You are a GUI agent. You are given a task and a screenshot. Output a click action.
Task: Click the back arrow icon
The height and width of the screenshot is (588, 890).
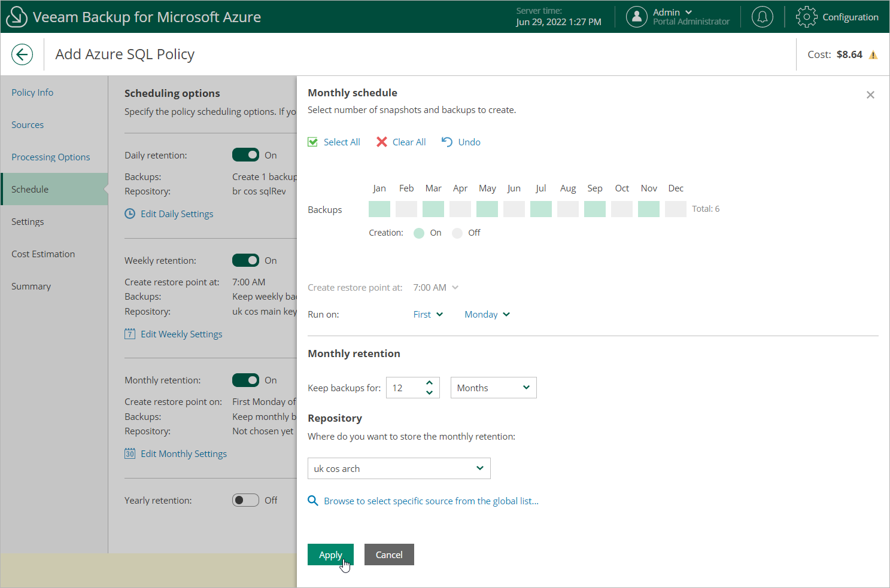[22, 54]
